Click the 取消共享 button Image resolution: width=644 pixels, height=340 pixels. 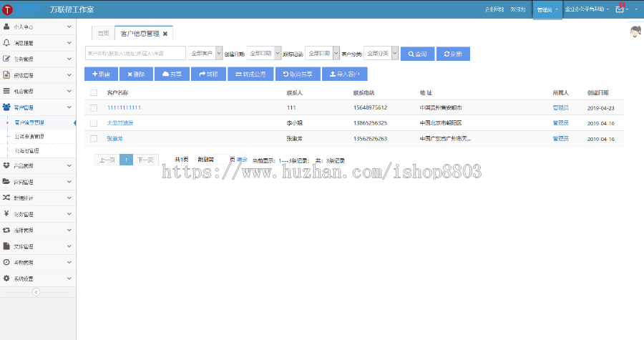[x=298, y=74]
